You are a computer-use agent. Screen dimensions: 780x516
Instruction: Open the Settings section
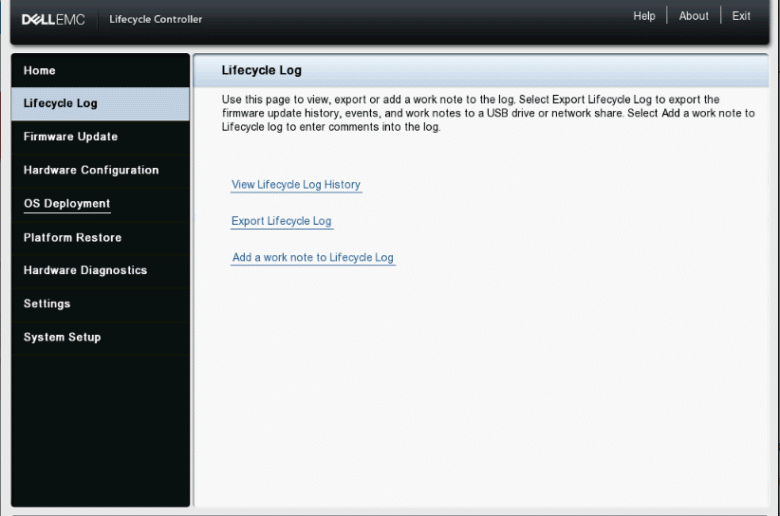click(x=100, y=304)
